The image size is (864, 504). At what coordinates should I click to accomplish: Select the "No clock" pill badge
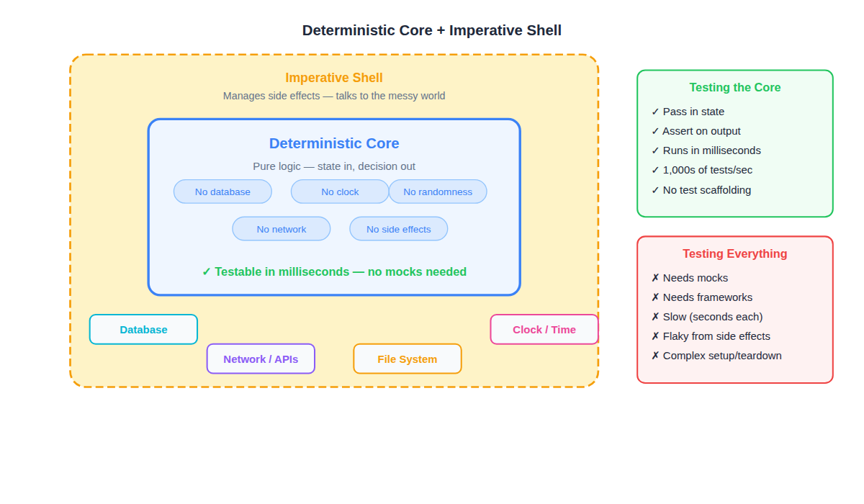(x=339, y=192)
